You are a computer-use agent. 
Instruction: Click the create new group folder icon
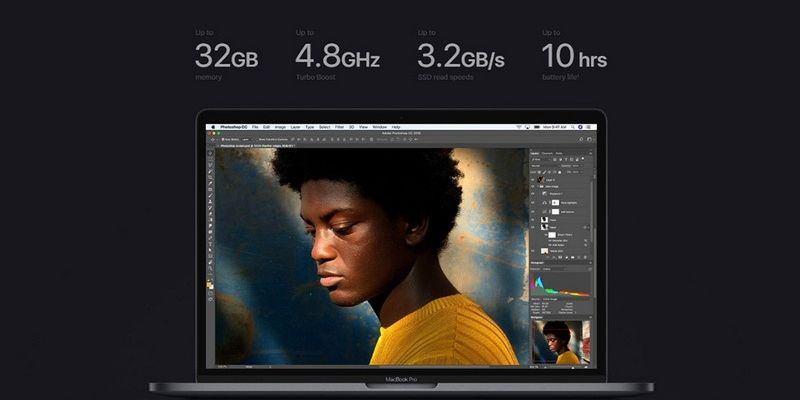click(x=572, y=257)
